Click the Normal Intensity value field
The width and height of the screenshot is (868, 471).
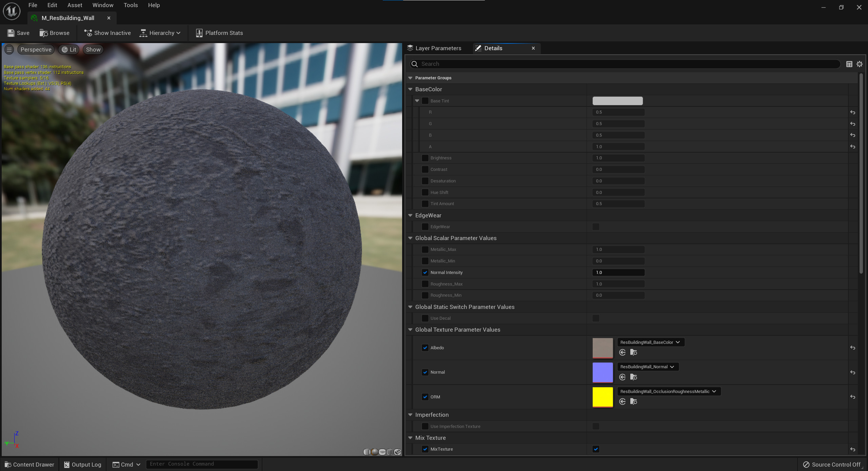coord(618,272)
